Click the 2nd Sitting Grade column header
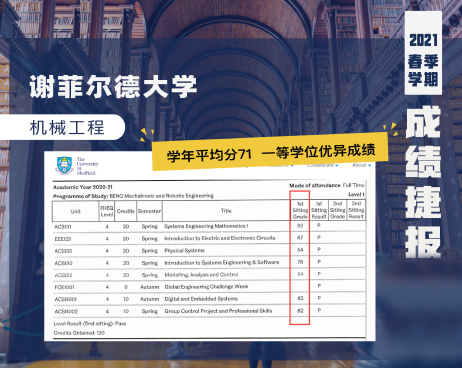The width and height of the screenshot is (462, 368). (337, 210)
